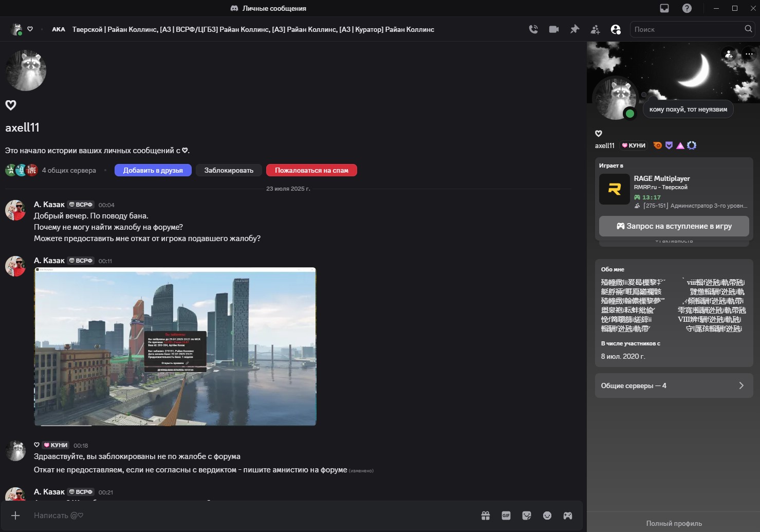
Task: Click the AKA nicknames text in the header
Action: pyautogui.click(x=253, y=29)
